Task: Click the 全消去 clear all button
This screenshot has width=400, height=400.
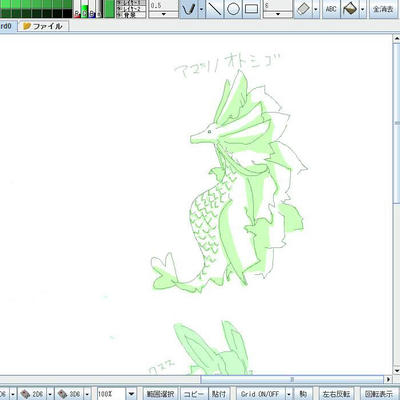Action: click(383, 9)
